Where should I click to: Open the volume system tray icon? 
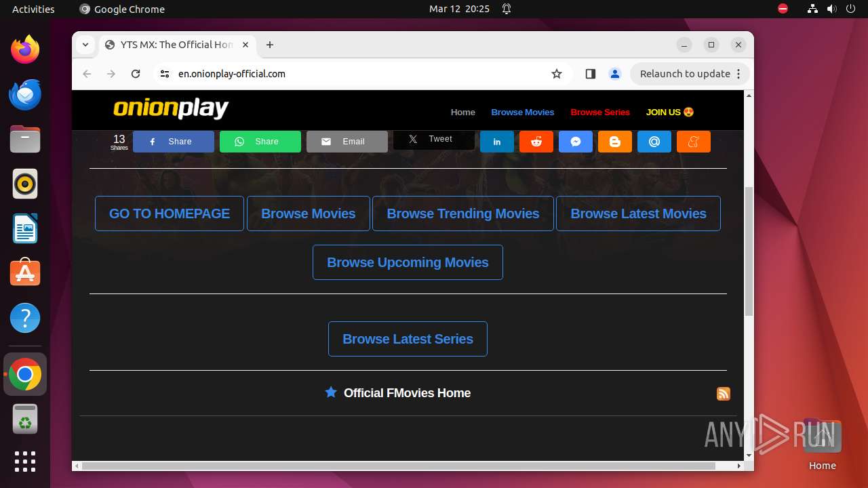[x=831, y=9]
